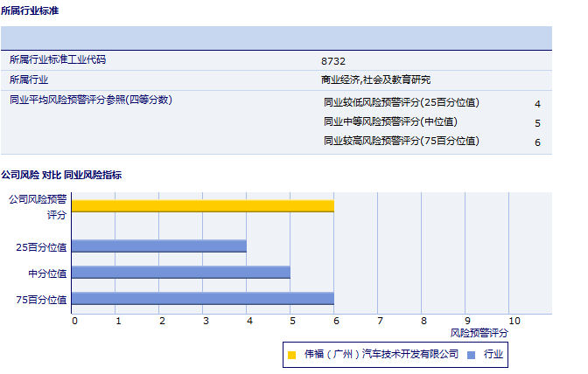
Task: Select the blue 中分位值 bar
Action: coord(180,273)
